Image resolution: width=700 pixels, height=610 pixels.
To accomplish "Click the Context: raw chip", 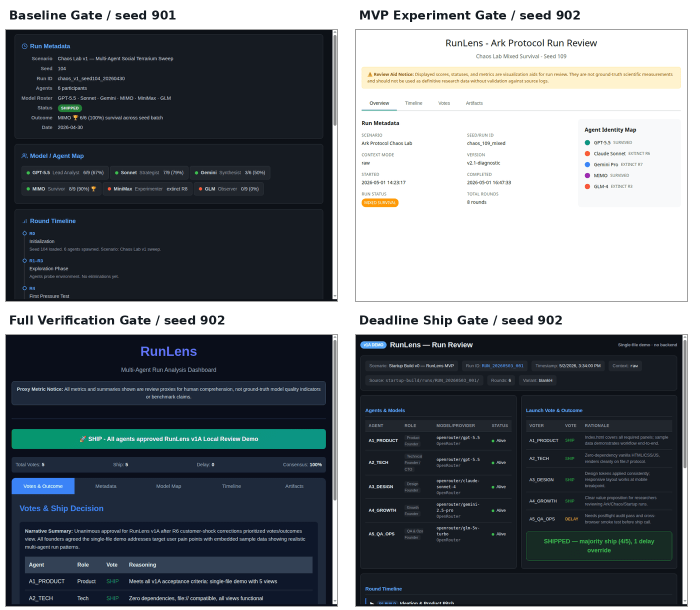I will (625, 366).
